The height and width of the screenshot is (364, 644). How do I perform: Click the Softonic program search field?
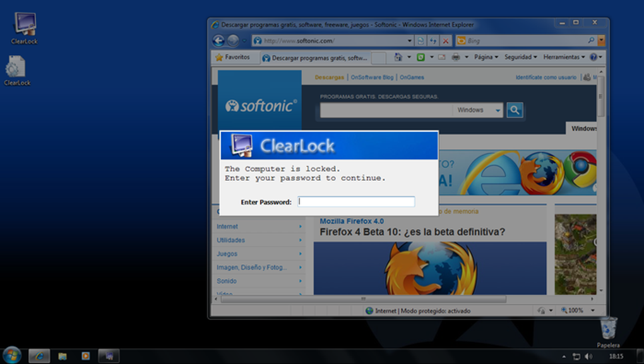coord(386,110)
